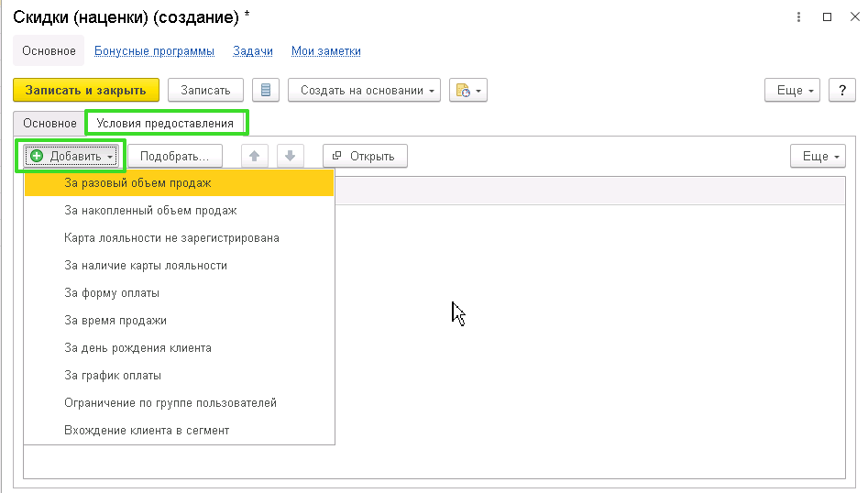Click the Открыть button
Screen dimensions: 868x493
coord(365,156)
